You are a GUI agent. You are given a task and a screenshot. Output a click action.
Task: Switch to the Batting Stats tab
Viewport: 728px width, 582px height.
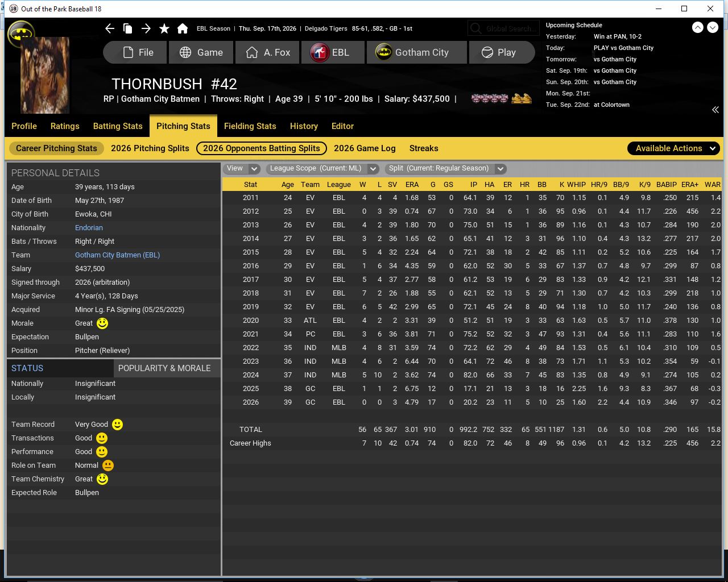(x=118, y=126)
